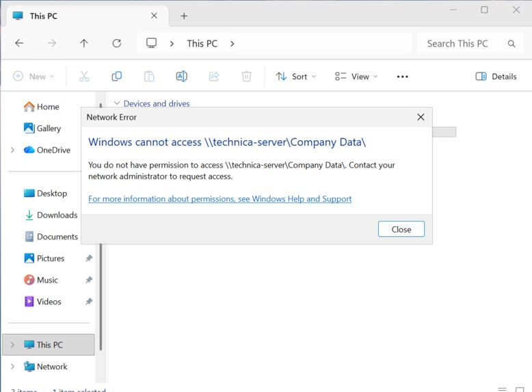Select Network in the sidebar

tap(45, 366)
